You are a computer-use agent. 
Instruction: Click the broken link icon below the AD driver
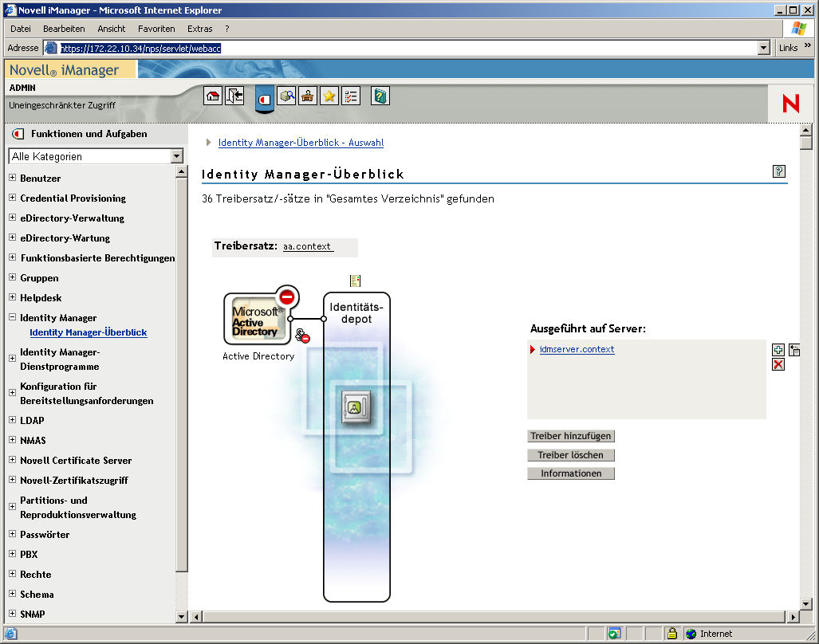301,335
